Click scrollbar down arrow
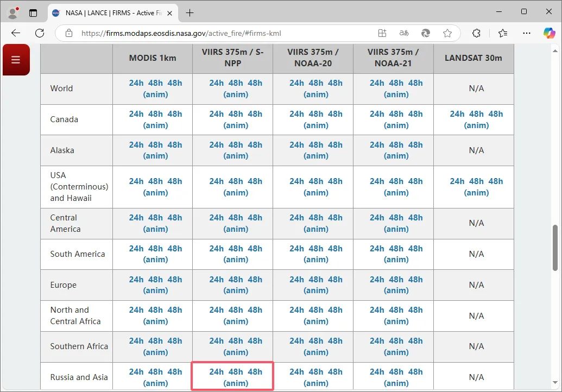The width and height of the screenshot is (562, 392). pyautogui.click(x=555, y=382)
